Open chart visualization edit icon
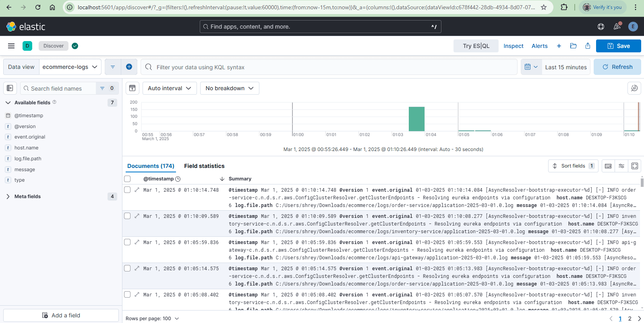Image resolution: width=644 pixels, height=323 pixels. pos(634,88)
